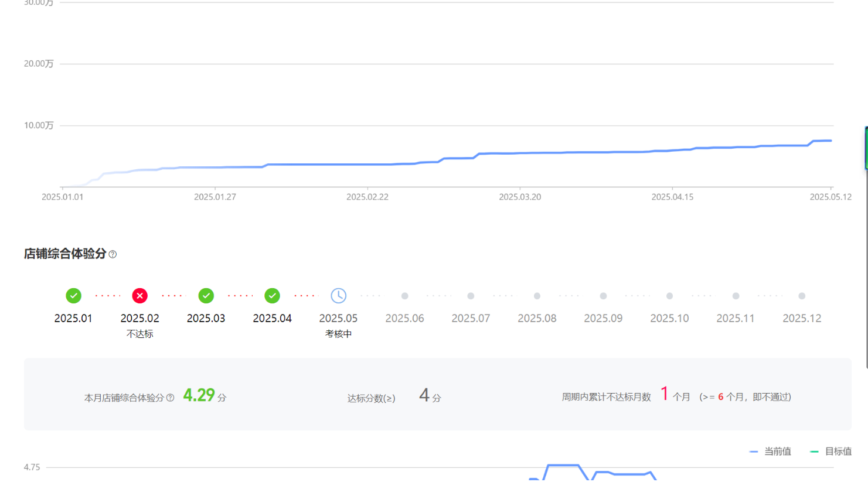Click the green checkmark above 2025.03

[x=206, y=296]
